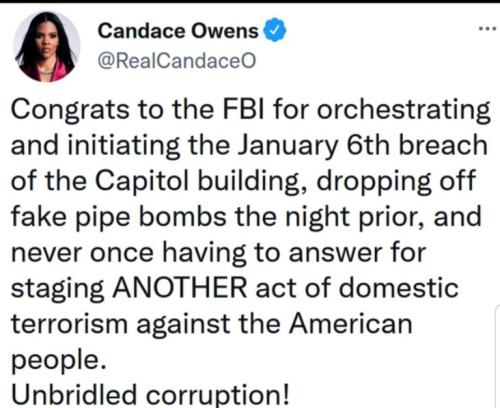Screen dimensions: 500x408
Task: Click the phrase 'Unbridled corruption!'
Action: (x=150, y=395)
